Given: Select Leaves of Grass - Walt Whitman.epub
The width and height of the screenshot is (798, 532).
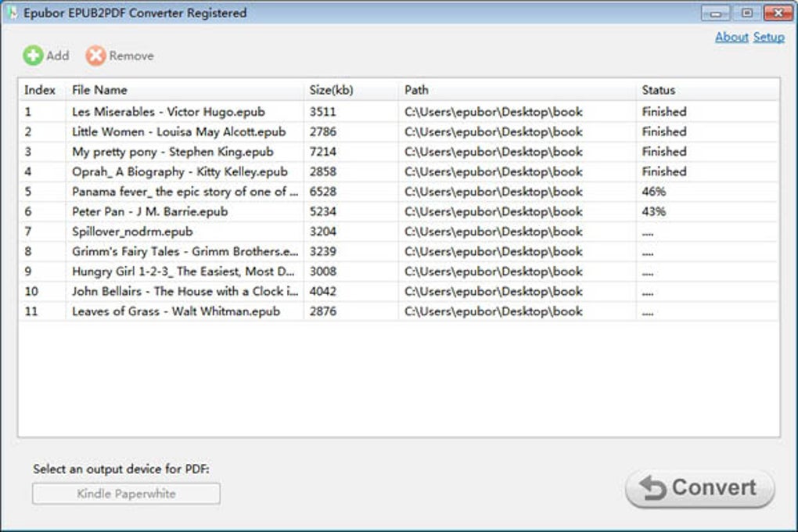Looking at the screenshot, I should (x=175, y=311).
